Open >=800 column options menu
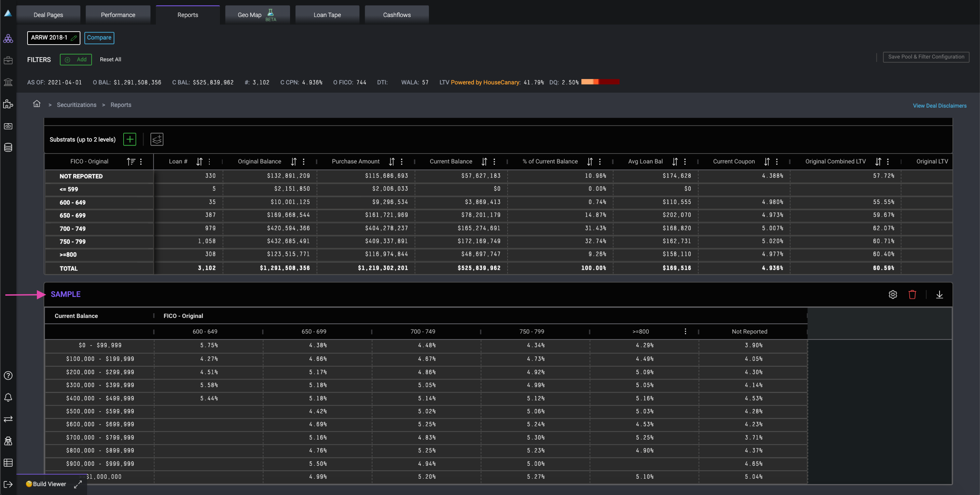The image size is (980, 495). click(685, 332)
